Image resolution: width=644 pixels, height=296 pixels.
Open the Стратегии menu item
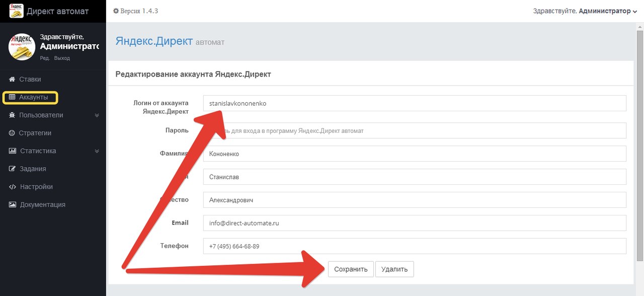coord(35,133)
